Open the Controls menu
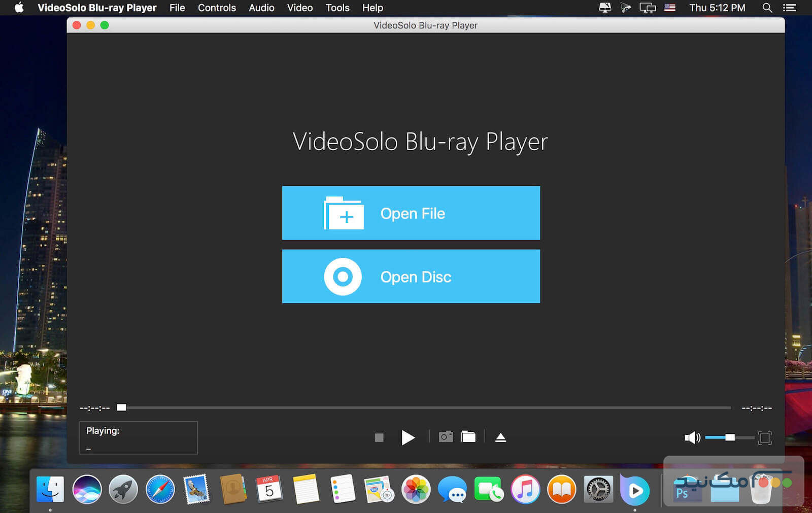Viewport: 812px width, 513px height. [x=217, y=8]
